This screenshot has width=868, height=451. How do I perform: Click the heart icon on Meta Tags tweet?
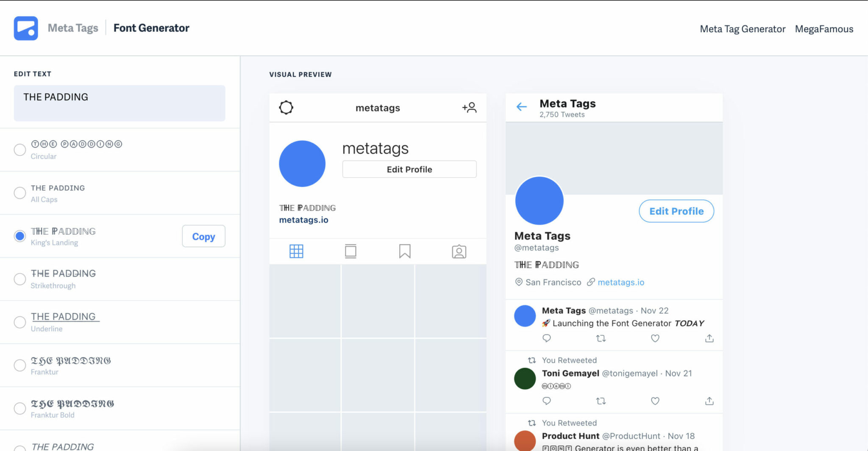point(655,338)
